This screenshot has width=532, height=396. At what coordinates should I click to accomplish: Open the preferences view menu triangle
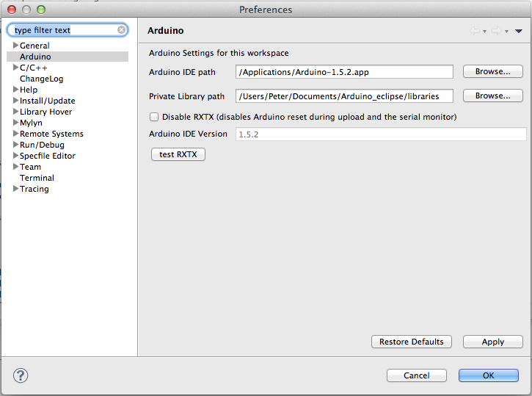click(518, 31)
